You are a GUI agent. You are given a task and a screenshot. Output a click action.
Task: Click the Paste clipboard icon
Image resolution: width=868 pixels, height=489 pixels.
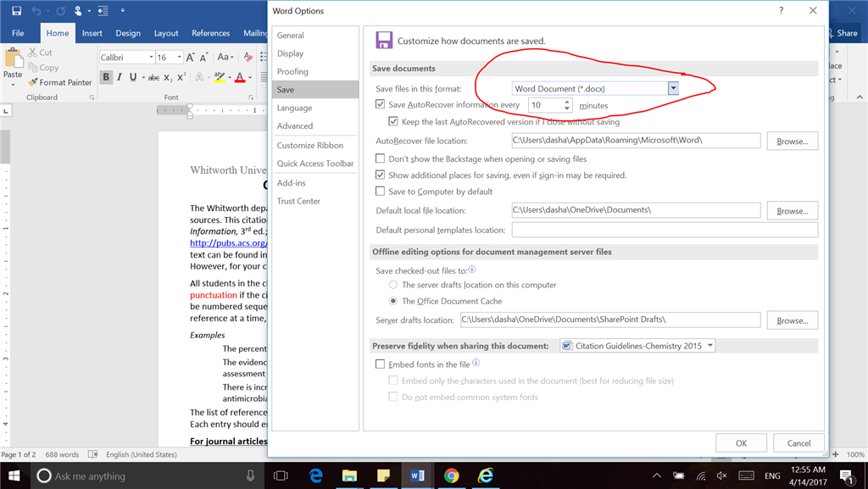click(x=13, y=58)
